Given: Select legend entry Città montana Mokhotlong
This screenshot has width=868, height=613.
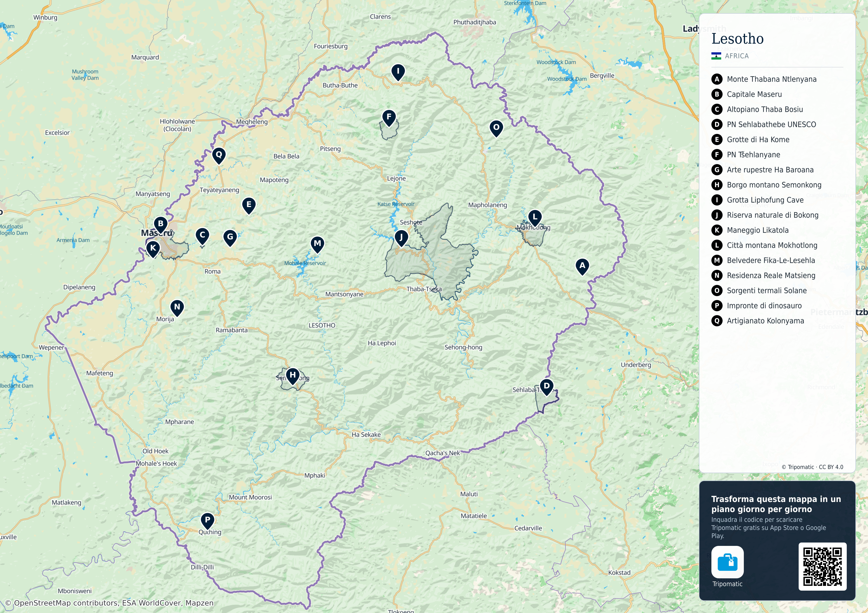Looking at the screenshot, I should point(765,246).
